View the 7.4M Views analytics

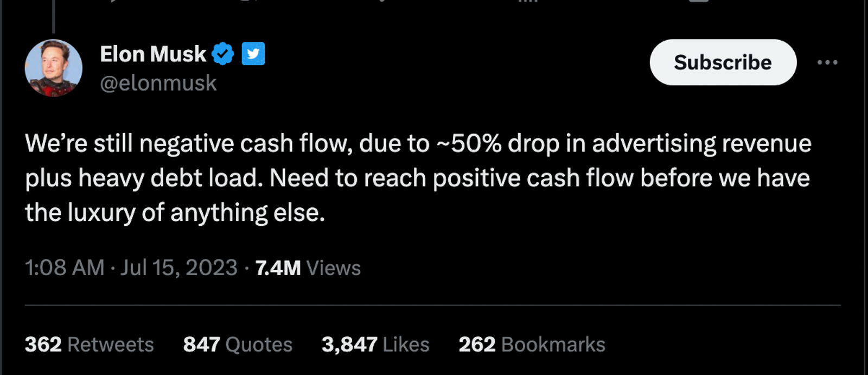pos(308,268)
